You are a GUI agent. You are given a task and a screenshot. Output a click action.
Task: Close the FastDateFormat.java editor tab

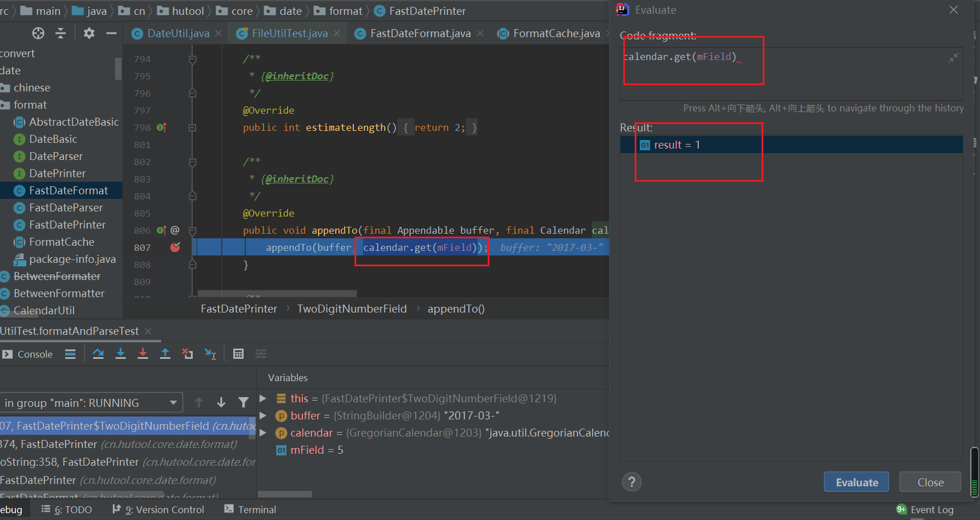[480, 34]
